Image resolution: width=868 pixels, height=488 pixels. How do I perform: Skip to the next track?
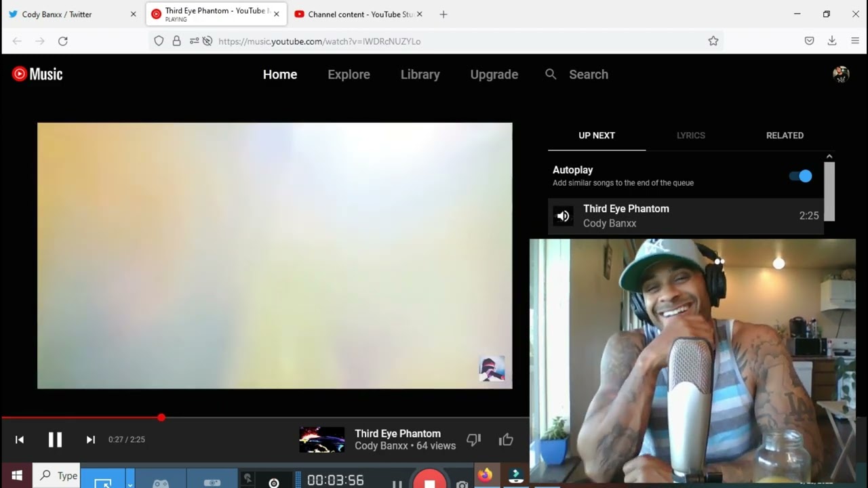(x=90, y=440)
